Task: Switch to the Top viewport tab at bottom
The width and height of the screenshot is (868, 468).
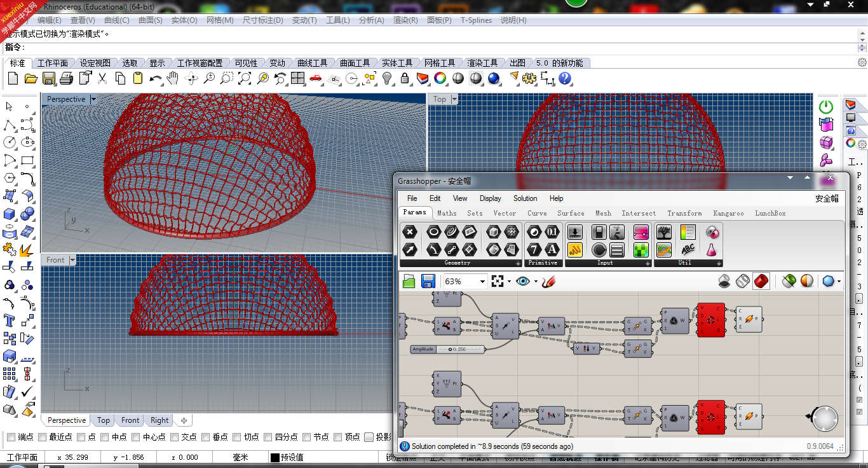Action: (104, 420)
